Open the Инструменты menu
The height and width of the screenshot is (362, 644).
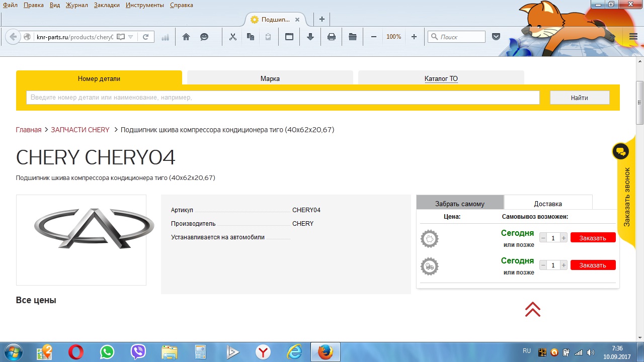coord(145,5)
